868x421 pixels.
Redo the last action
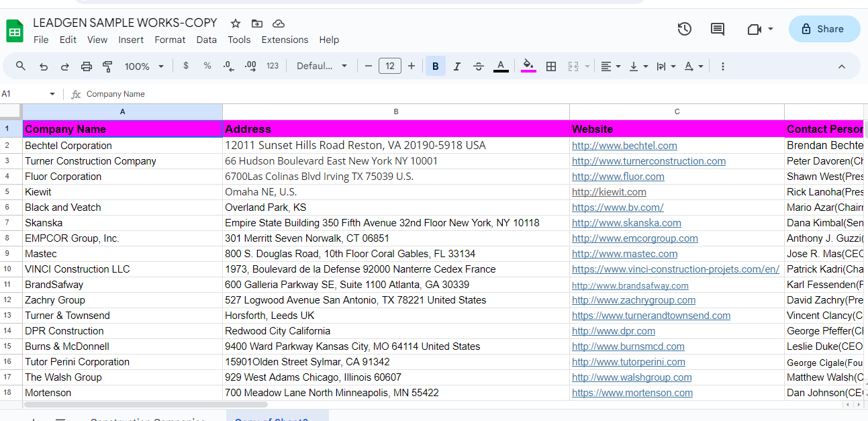coord(65,66)
